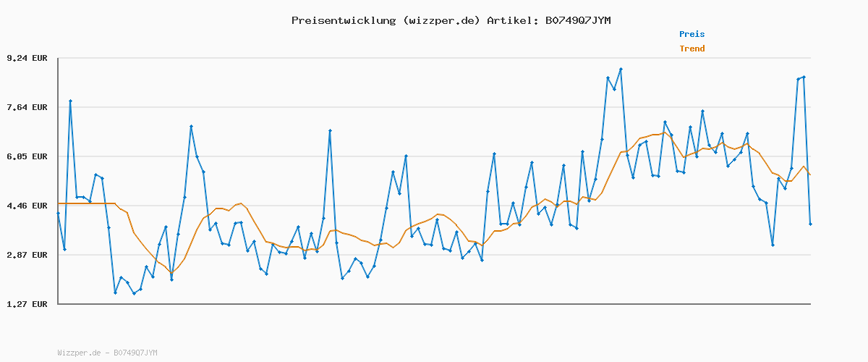Click the 9.24 EUR axis label
The width and height of the screenshot is (868, 362).
pyautogui.click(x=27, y=58)
